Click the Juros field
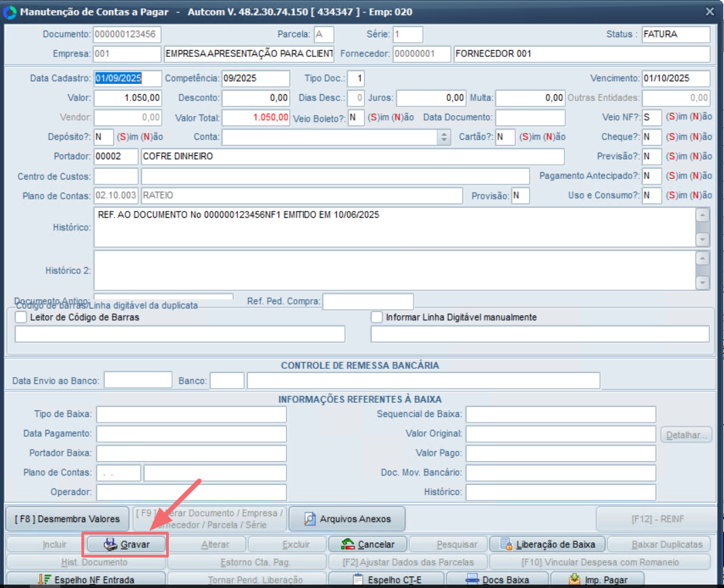The width and height of the screenshot is (724, 588). click(x=431, y=98)
